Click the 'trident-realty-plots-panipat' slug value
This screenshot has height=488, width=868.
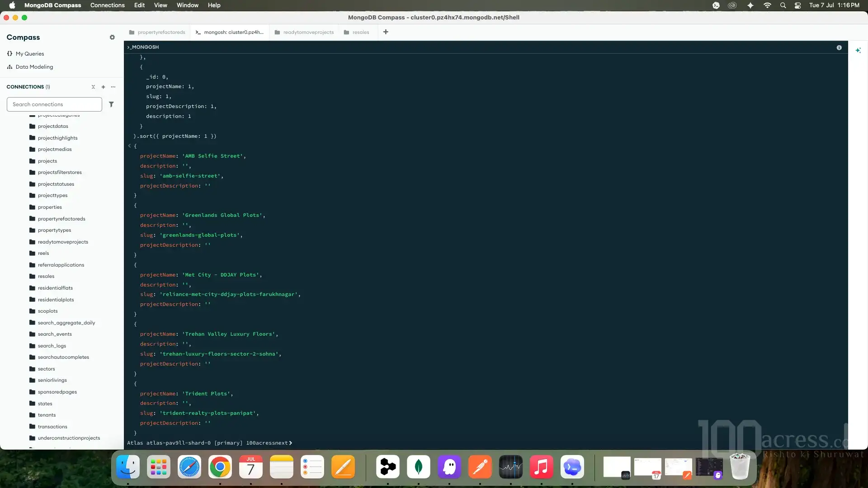(208, 413)
